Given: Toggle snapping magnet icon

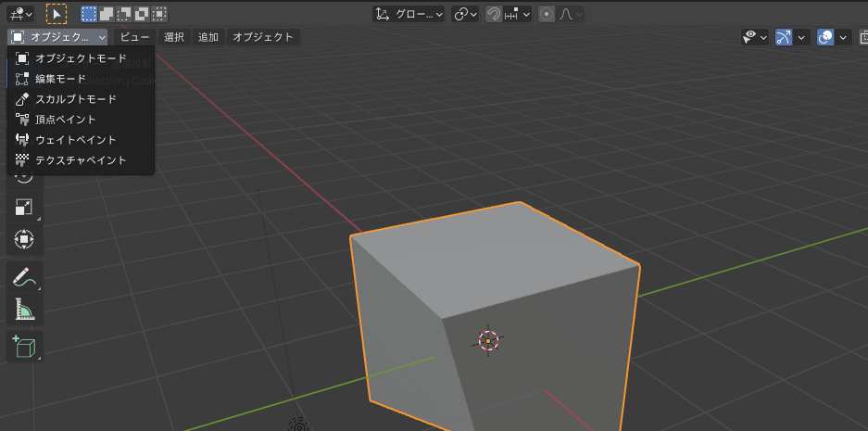Looking at the screenshot, I should pos(494,14).
